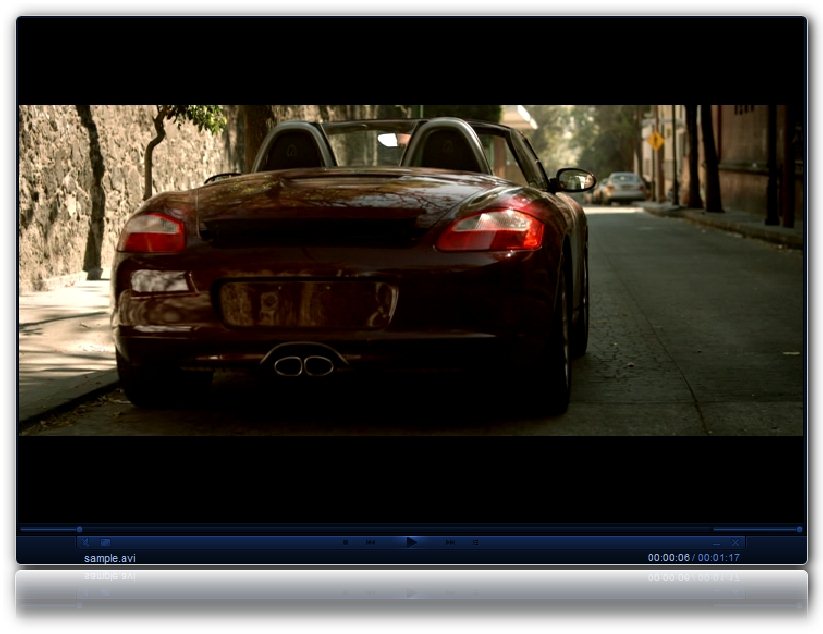Stop playback with the square Stop button
The width and height of the screenshot is (823, 634).
coord(345,542)
